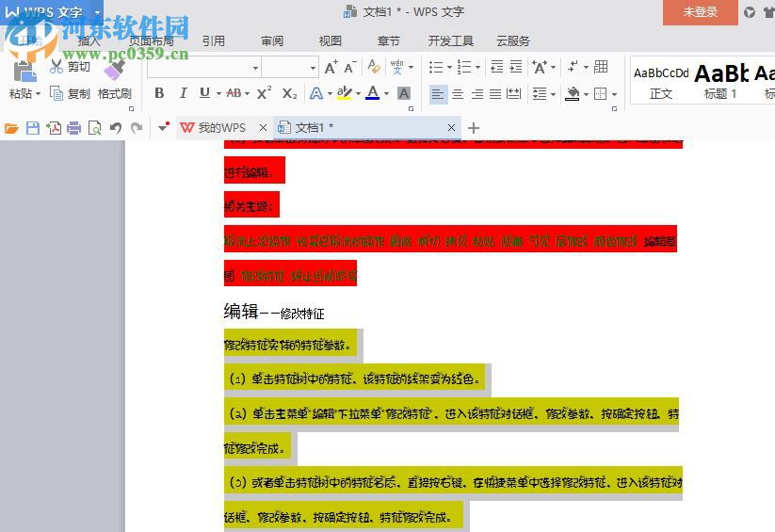Apply the 标题 1 style

click(x=720, y=83)
